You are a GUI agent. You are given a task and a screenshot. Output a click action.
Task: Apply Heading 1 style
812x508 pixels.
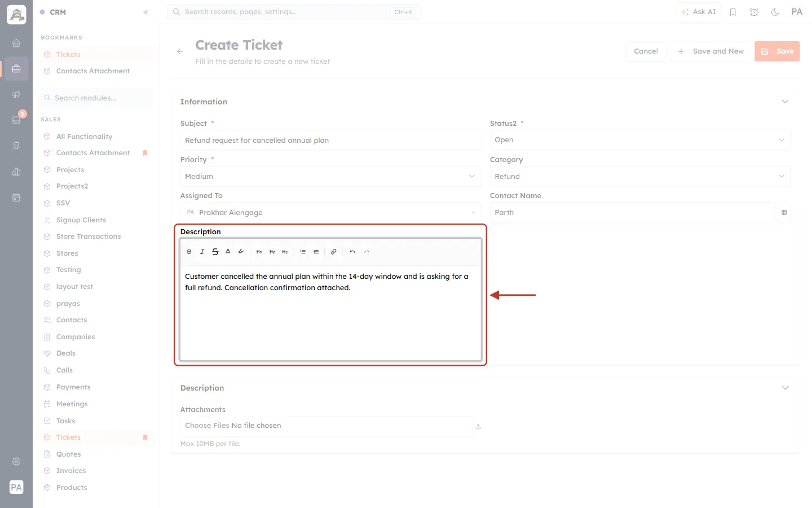[259, 252]
